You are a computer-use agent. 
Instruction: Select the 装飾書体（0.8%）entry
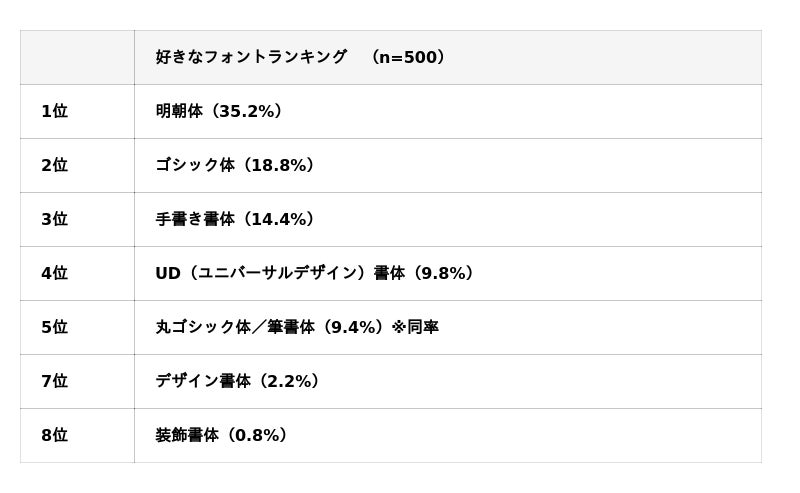coord(222,435)
